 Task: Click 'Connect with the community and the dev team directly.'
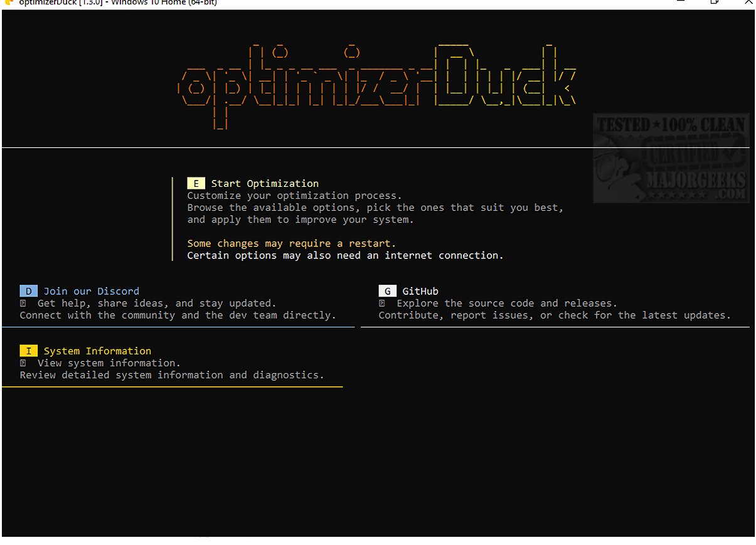tap(178, 315)
